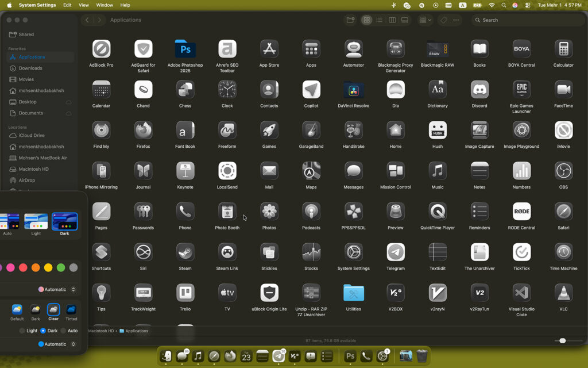
Task: Open the TickTick app icon
Action: coord(521,253)
